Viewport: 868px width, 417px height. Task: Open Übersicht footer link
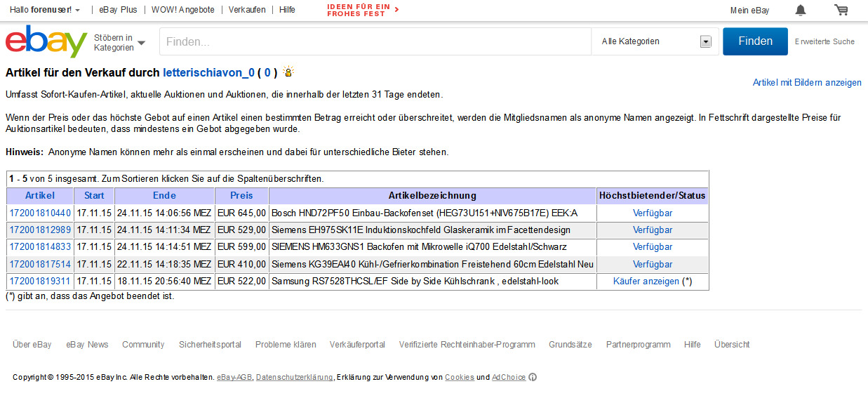pyautogui.click(x=732, y=345)
